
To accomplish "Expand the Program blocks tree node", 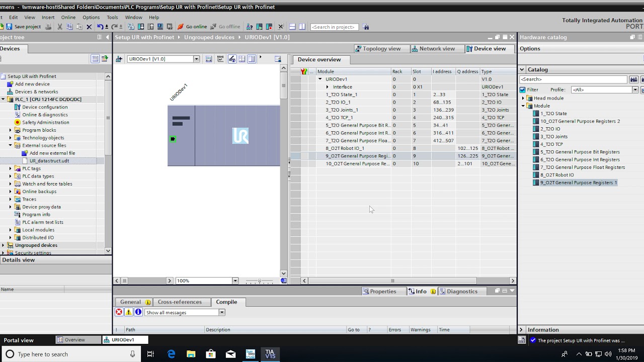I will pyautogui.click(x=10, y=130).
